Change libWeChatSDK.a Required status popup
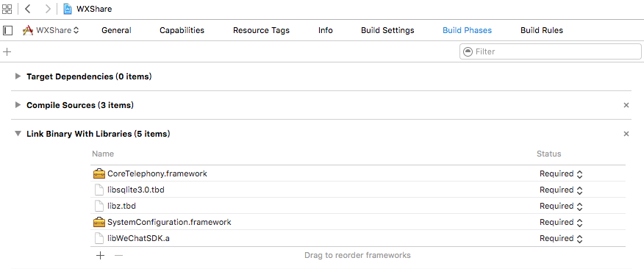This screenshot has width=644, height=269. pyautogui.click(x=561, y=239)
